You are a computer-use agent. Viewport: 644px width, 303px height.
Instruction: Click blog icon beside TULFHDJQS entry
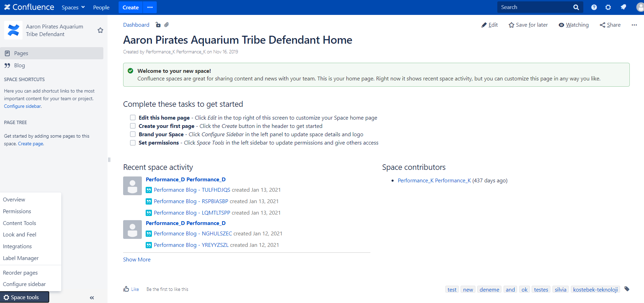click(x=149, y=190)
